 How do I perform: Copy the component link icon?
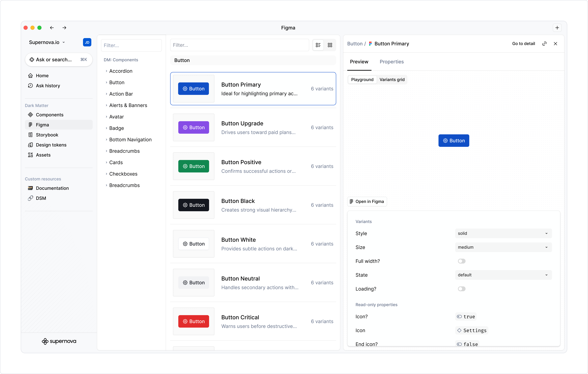(x=544, y=43)
